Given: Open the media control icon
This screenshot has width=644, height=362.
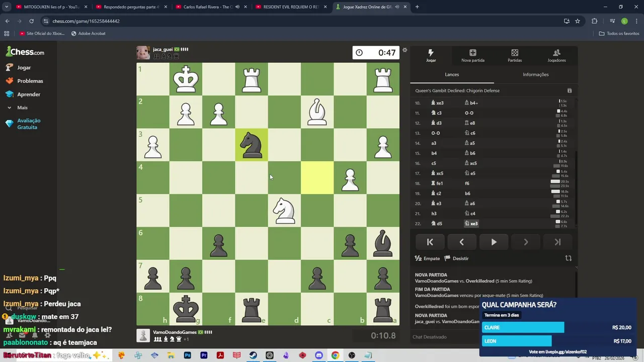Looking at the screenshot, I should point(612,21).
